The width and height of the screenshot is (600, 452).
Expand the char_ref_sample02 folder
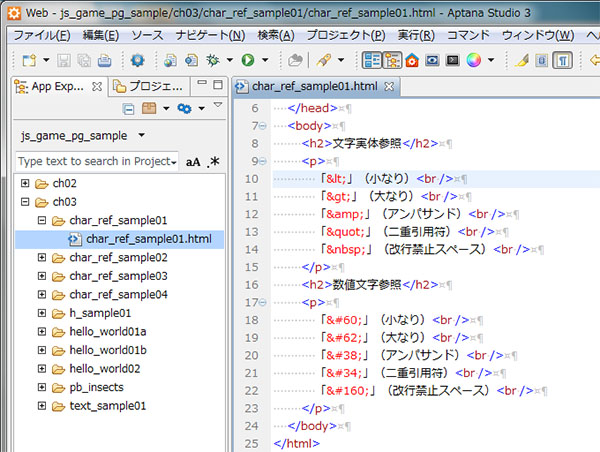point(42,258)
